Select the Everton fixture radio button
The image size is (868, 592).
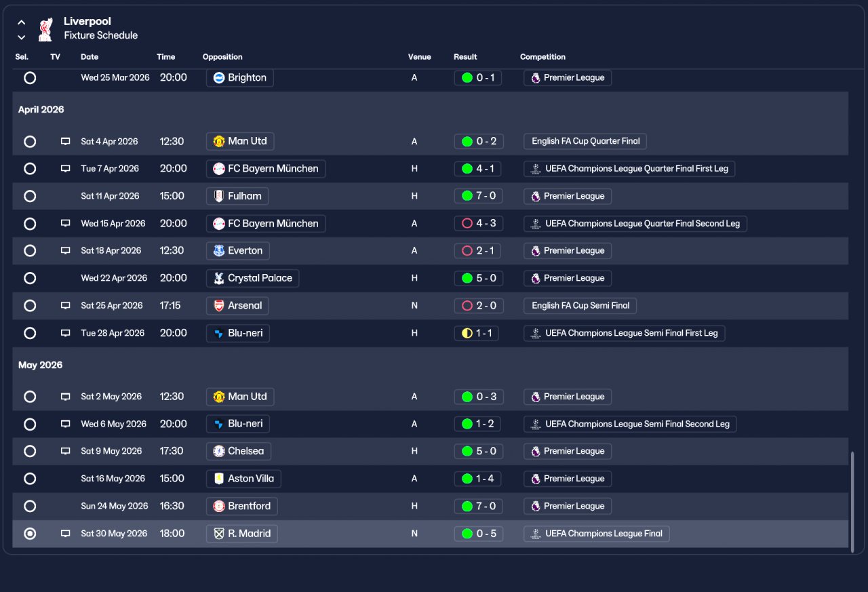point(30,251)
